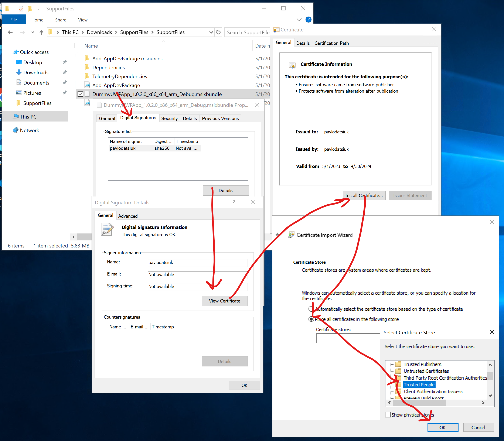Open the recent locations dropdown arrow

(x=33, y=32)
